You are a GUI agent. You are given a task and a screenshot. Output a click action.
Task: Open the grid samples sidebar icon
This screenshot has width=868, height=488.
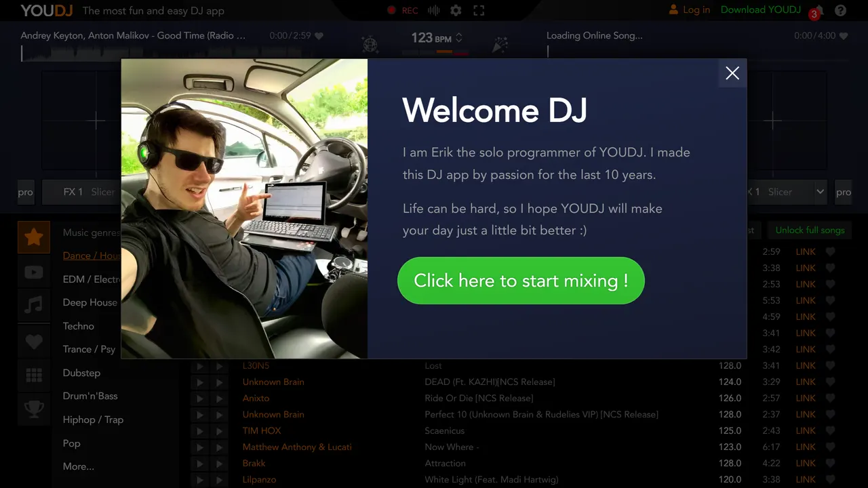coord(34,375)
